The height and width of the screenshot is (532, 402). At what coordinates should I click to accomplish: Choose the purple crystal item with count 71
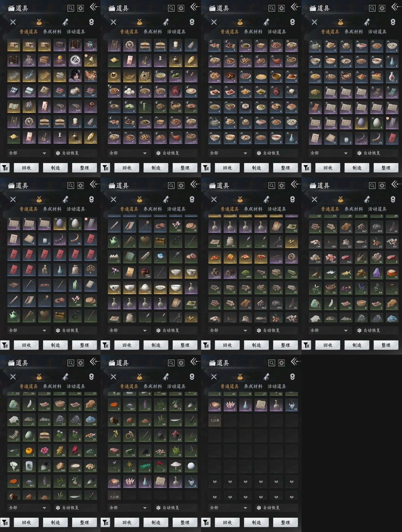click(377, 273)
